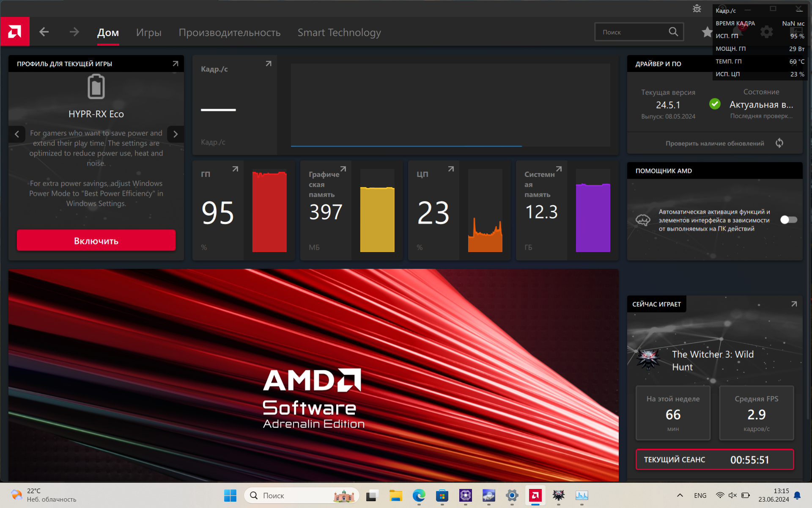The height and width of the screenshot is (508, 812).
Task: Click the AMD logo home icon
Action: pyautogui.click(x=15, y=31)
